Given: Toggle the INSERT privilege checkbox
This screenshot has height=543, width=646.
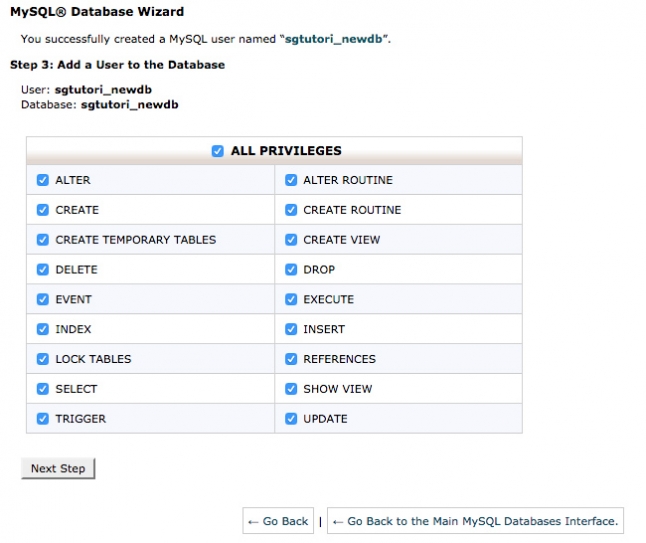Looking at the screenshot, I should coord(291,329).
